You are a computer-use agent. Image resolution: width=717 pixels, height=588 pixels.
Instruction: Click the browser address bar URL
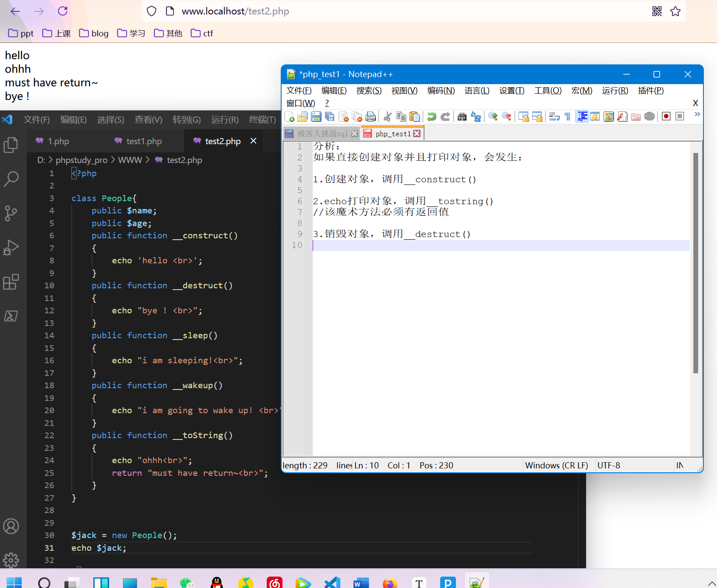[x=235, y=11]
